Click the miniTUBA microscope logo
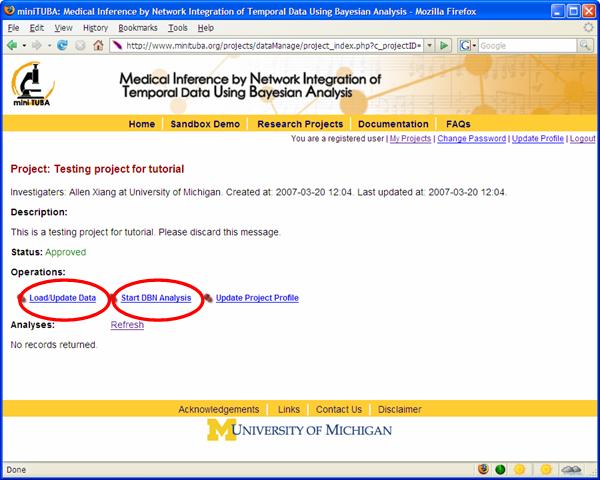 tap(33, 84)
